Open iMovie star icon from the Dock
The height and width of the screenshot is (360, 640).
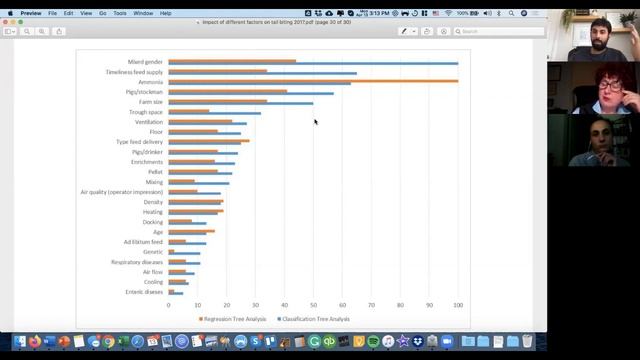point(402,341)
